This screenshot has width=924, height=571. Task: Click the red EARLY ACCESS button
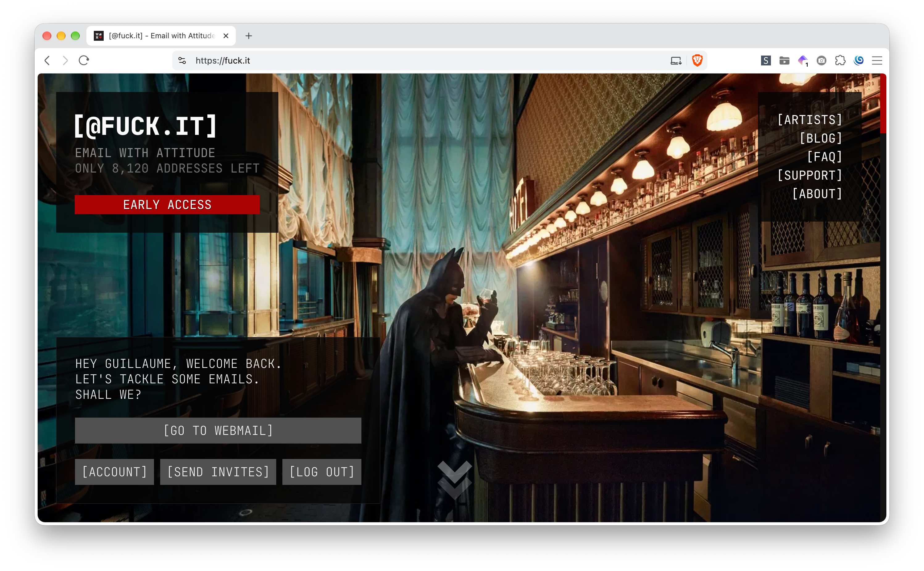click(x=167, y=205)
